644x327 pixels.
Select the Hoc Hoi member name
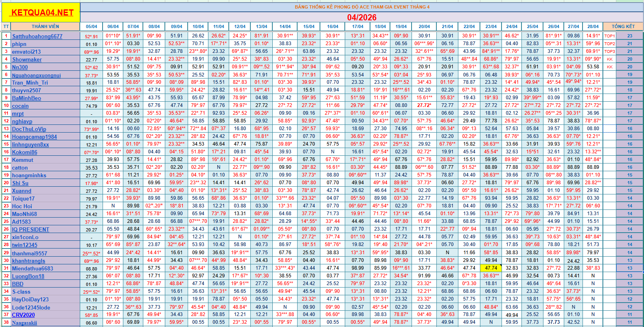22,206
